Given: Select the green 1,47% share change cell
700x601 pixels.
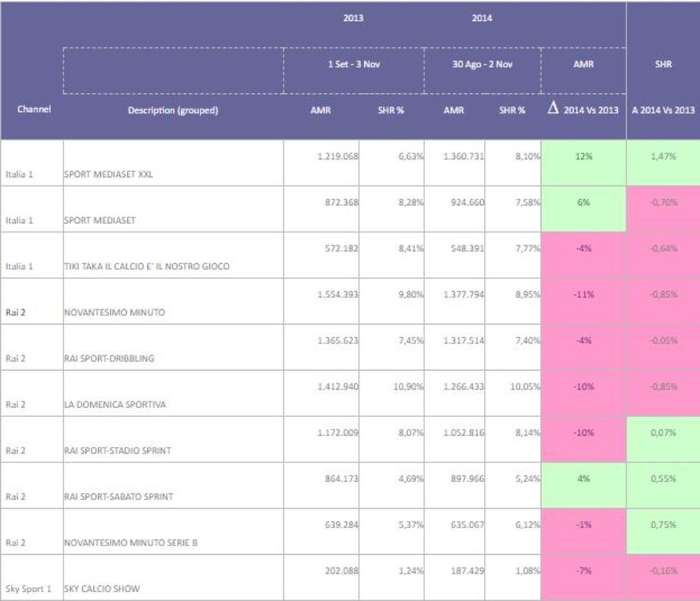Looking at the screenshot, I should point(663,163).
